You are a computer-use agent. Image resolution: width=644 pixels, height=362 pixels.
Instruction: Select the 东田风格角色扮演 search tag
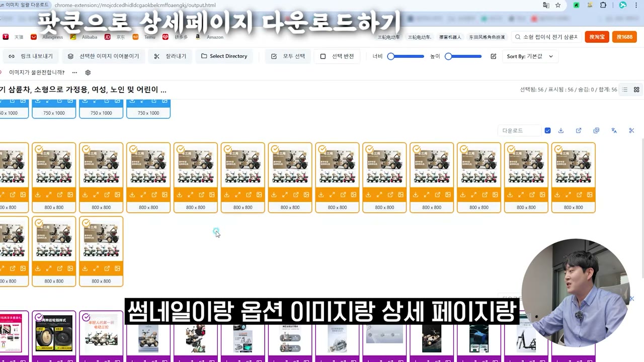coord(487,37)
